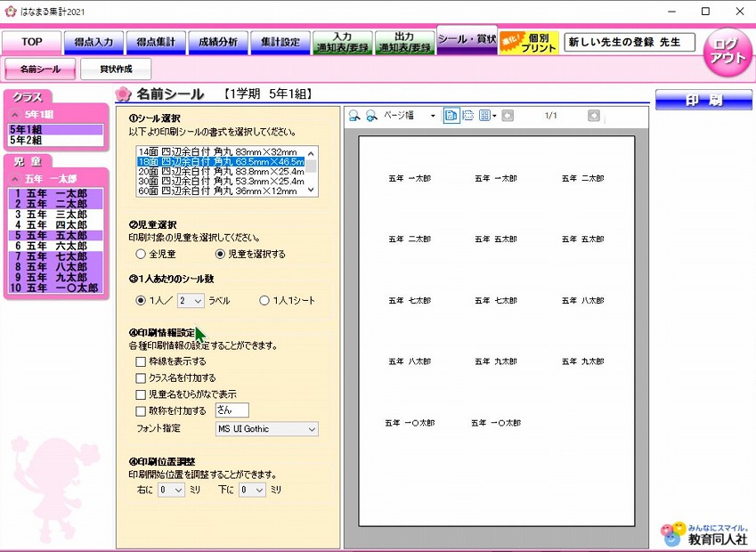Choose the 14面 83mm×32mm label format

click(x=222, y=152)
